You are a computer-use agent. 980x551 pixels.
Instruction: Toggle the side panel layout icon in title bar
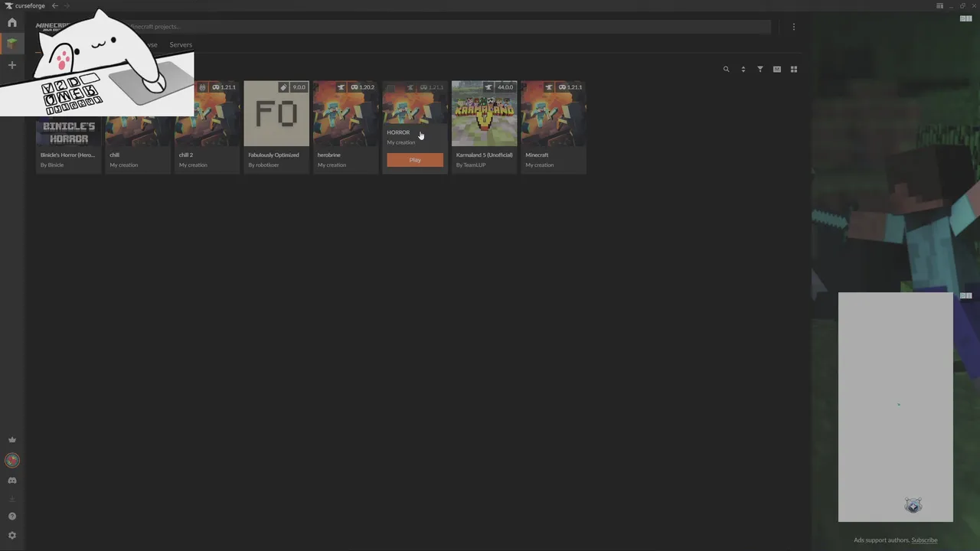pos(939,5)
